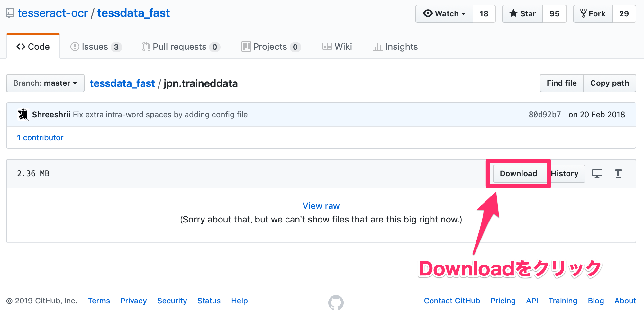
Task: Open the tesseract-ocr organization link
Action: (x=53, y=13)
